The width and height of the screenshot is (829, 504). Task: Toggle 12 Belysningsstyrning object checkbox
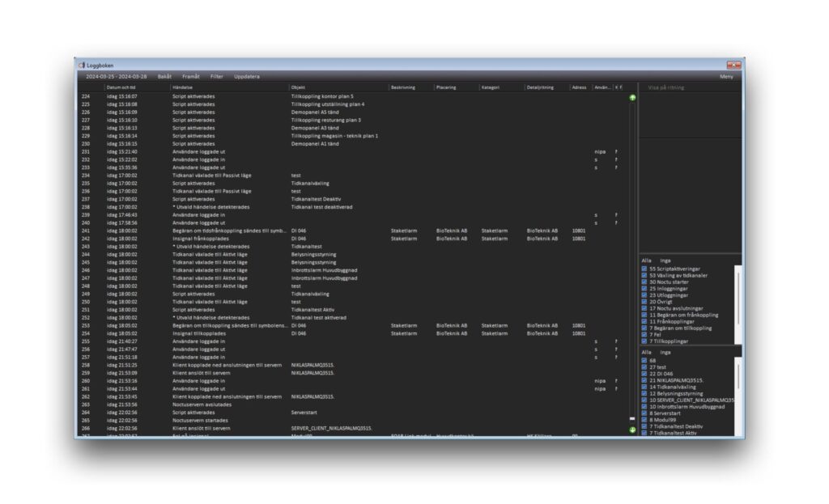click(644, 394)
